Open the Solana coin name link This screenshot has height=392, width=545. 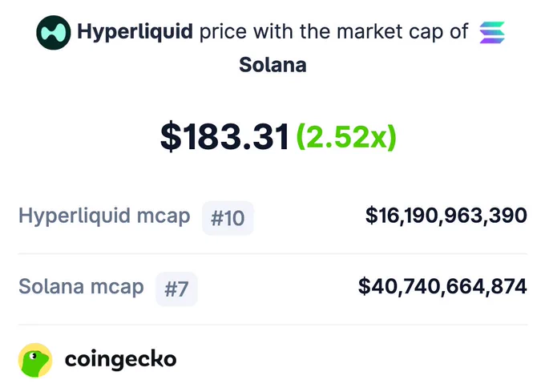coord(272,65)
